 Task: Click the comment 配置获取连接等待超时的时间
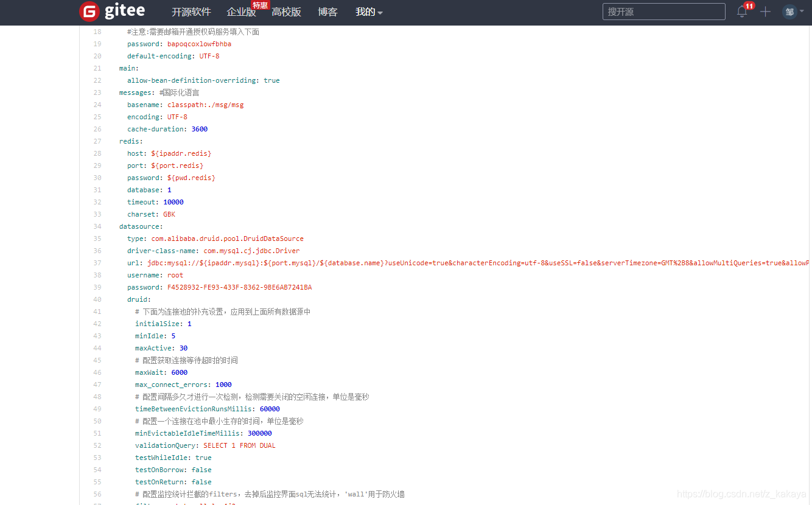tap(186, 360)
